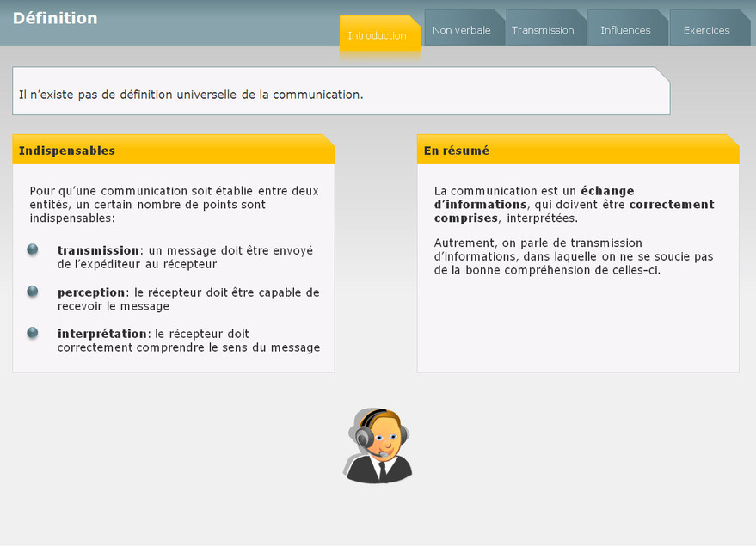Viewport: 756px width, 547px height.
Task: Click the bold word perception in list
Action: point(92,292)
